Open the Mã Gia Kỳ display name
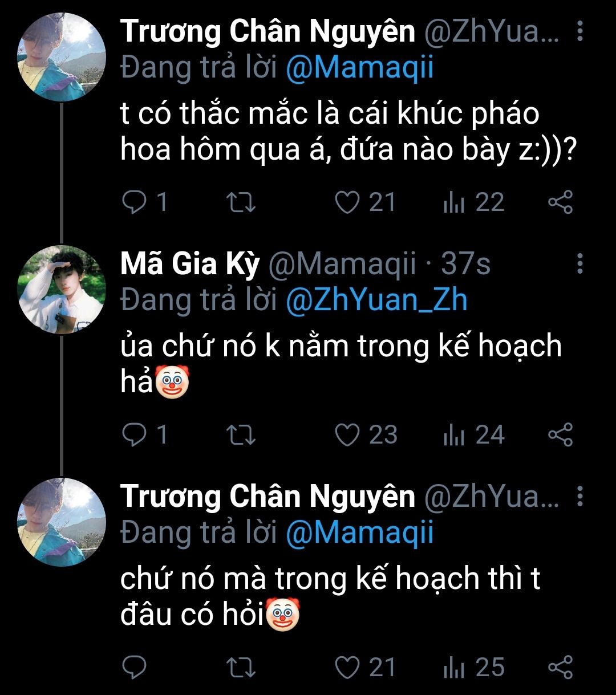 point(190,264)
